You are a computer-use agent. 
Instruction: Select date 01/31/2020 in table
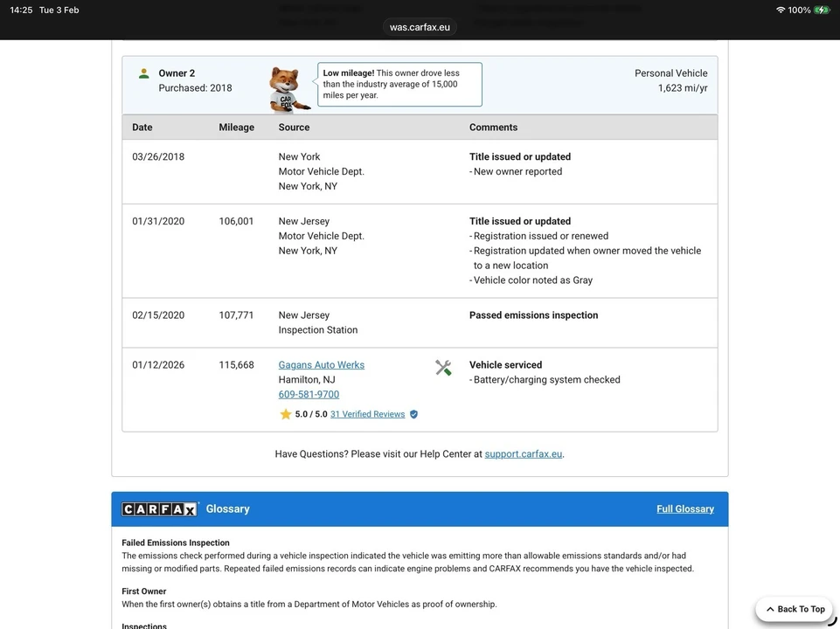pyautogui.click(x=158, y=221)
